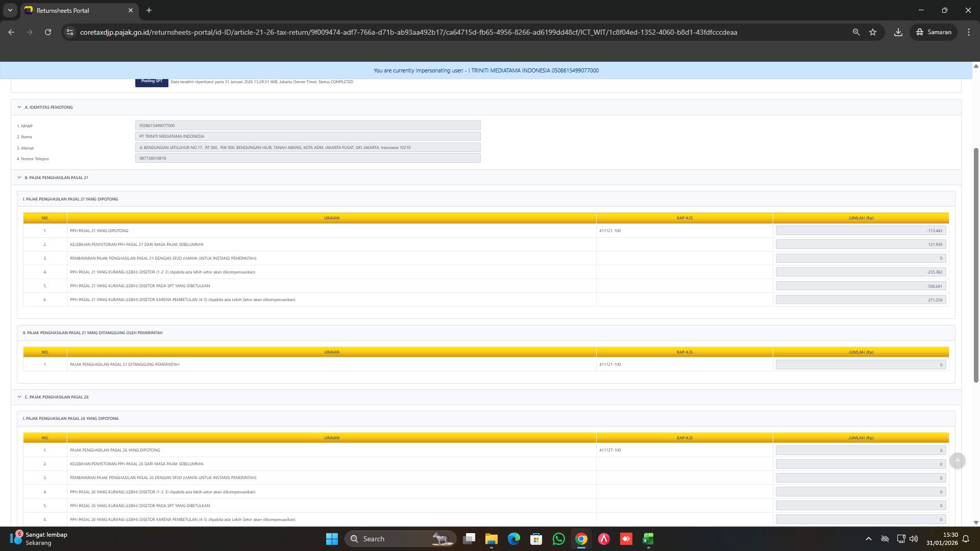The height and width of the screenshot is (551, 980).
Task: Open WhatsApp from the taskbar
Action: tap(558, 539)
